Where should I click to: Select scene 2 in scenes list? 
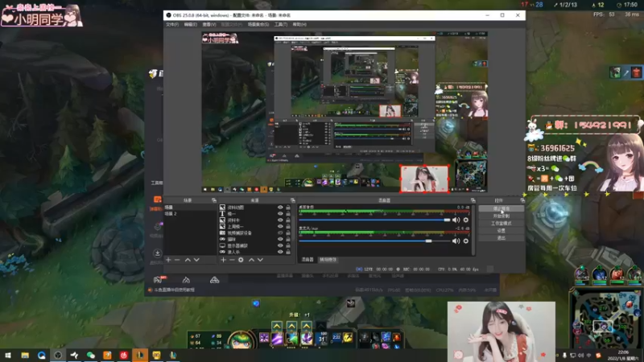coord(190,214)
